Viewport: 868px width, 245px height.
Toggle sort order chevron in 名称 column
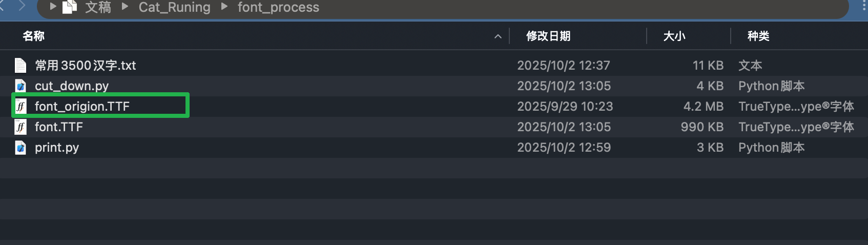[498, 36]
